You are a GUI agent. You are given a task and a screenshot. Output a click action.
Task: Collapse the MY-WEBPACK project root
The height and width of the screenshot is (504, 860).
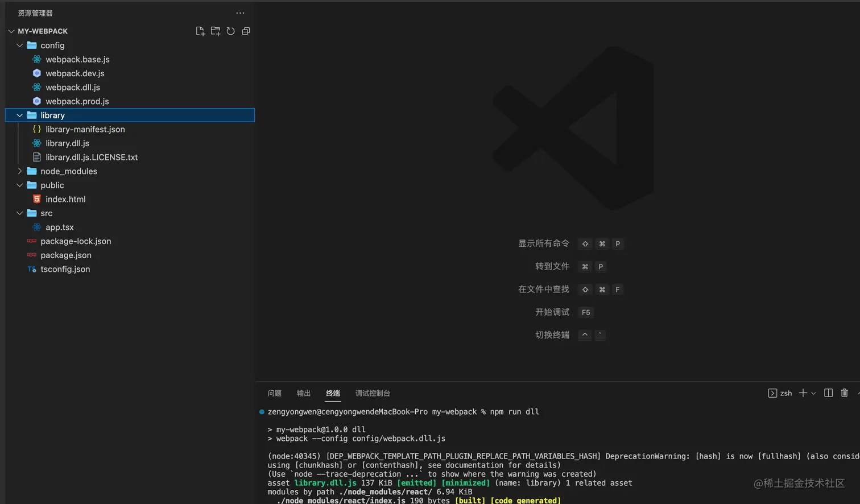[11, 31]
